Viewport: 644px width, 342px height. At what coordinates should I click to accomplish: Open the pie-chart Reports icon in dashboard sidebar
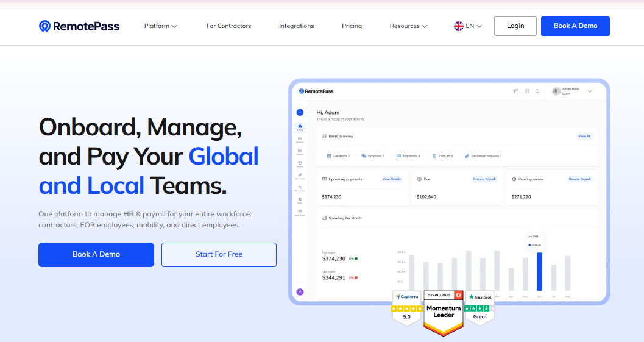pos(300,163)
